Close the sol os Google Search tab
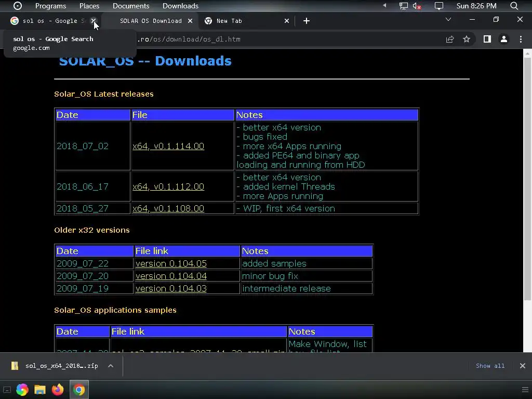 click(94, 21)
